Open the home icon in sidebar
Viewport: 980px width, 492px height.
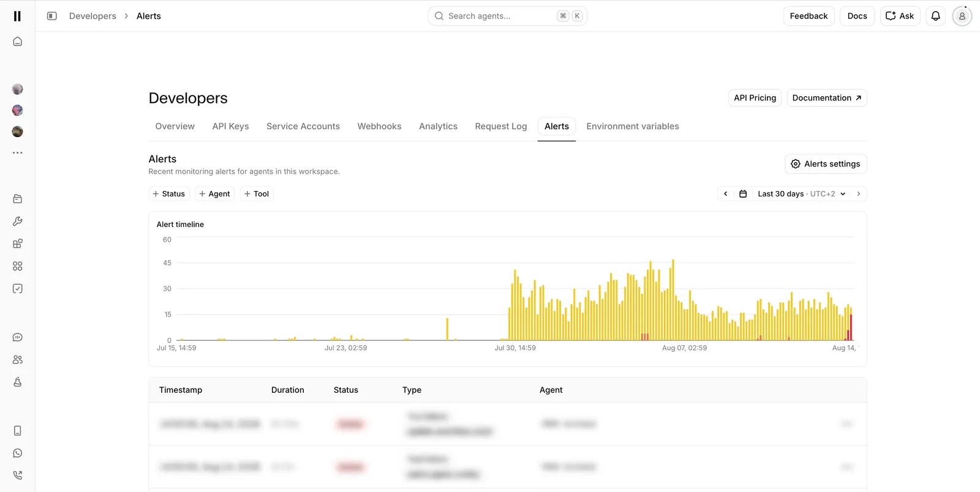(18, 42)
